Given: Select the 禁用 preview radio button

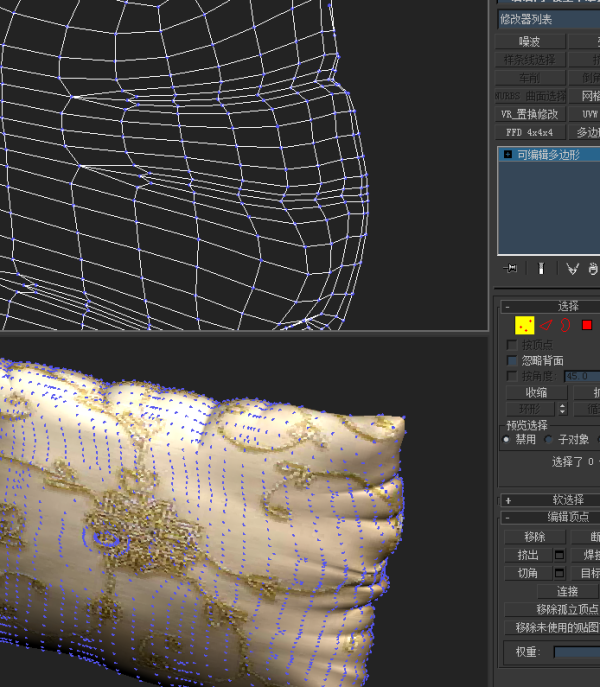Looking at the screenshot, I should click(507, 439).
